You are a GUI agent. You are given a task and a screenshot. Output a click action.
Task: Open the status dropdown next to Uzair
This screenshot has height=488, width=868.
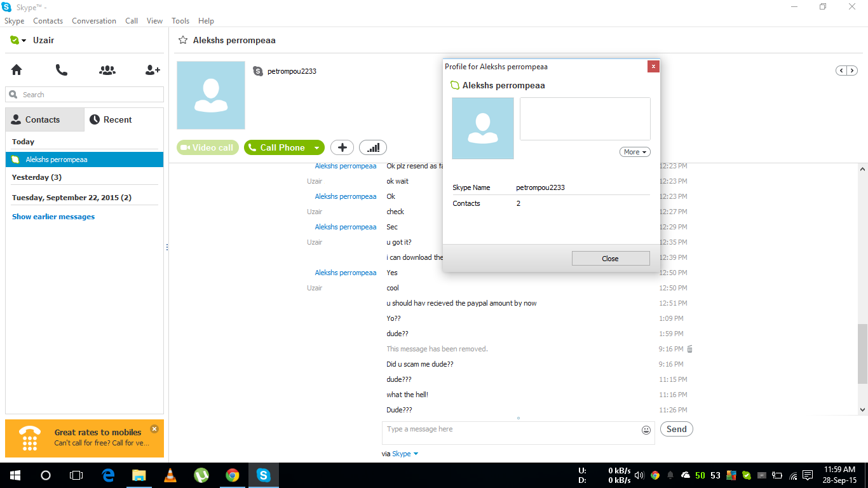[18, 40]
